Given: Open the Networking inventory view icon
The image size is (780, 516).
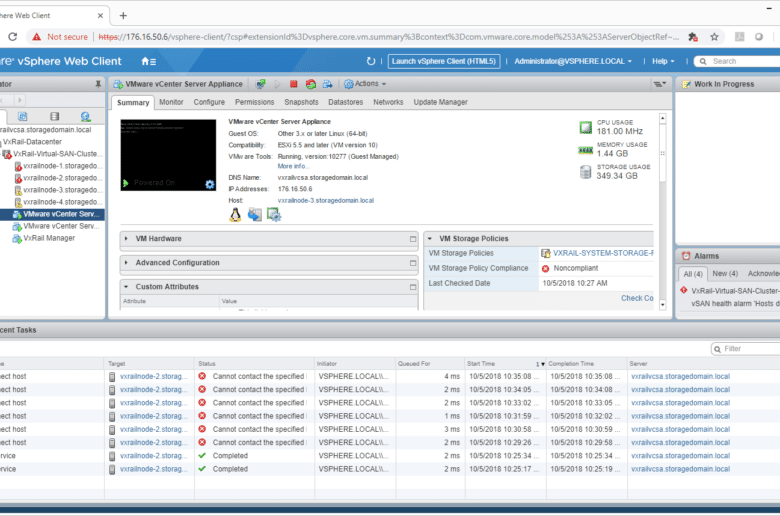Looking at the screenshot, I should pos(86,116).
